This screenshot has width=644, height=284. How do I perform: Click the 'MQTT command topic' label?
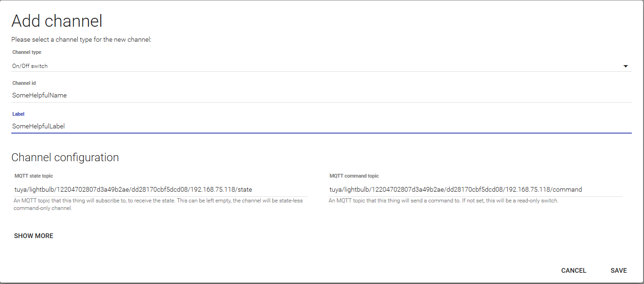[x=354, y=176]
